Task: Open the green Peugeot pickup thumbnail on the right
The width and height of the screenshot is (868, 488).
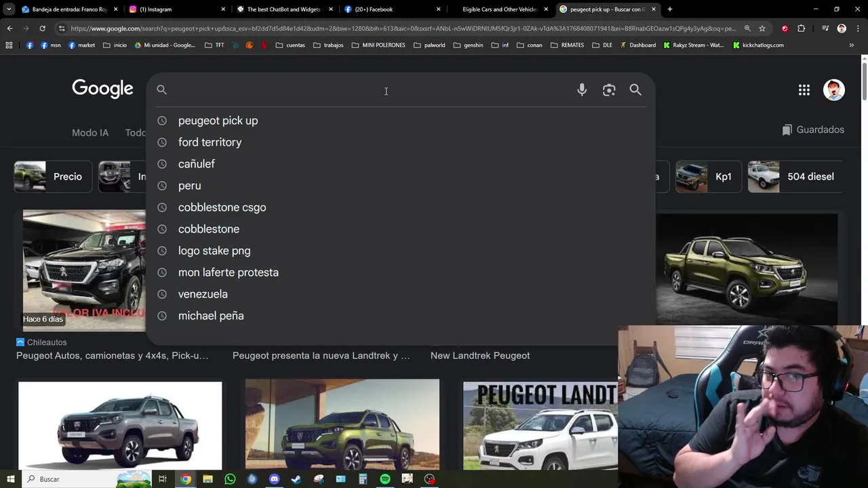Action: coord(747,269)
